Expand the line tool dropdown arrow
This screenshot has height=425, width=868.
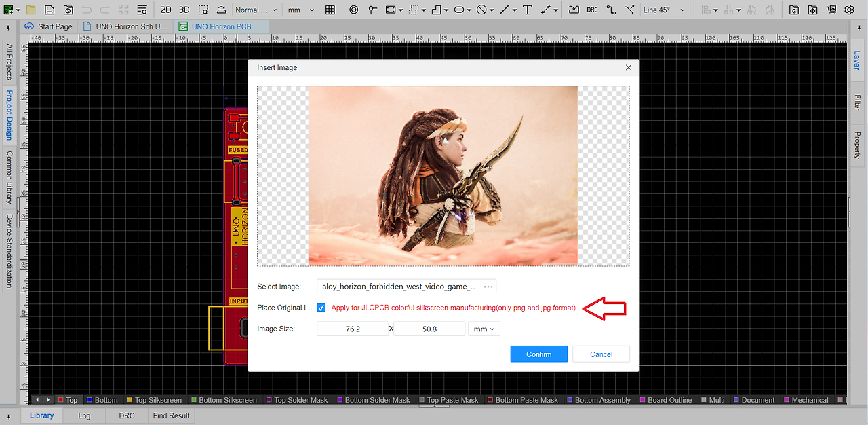tap(515, 10)
